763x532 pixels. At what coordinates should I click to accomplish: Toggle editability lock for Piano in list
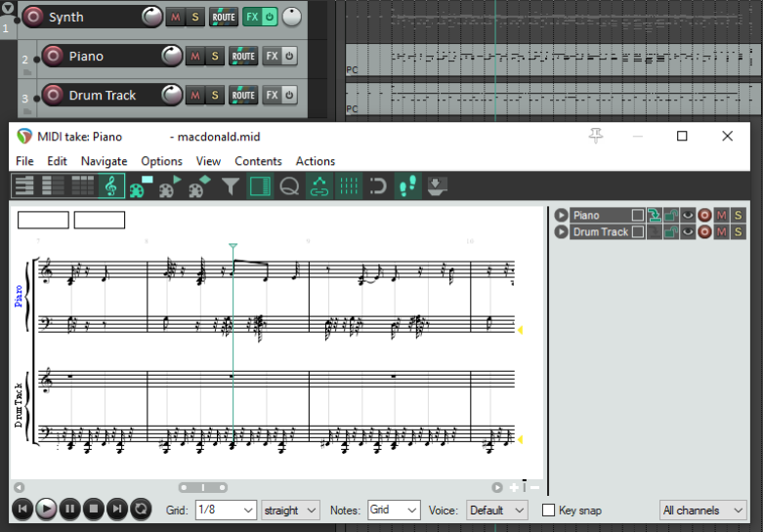(670, 215)
